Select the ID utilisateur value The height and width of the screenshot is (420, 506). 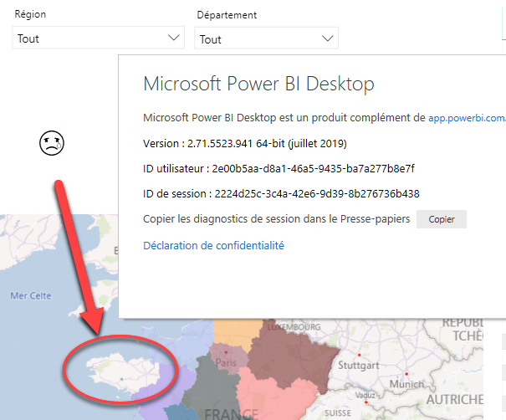(x=313, y=168)
